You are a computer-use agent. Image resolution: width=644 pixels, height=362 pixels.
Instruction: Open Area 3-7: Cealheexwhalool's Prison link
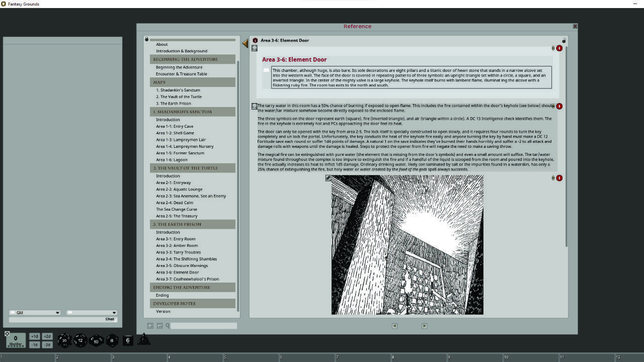(x=187, y=279)
